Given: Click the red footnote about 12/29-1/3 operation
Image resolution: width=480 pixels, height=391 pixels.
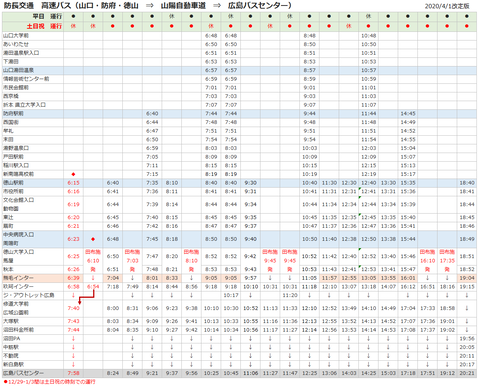Looking at the screenshot, I should pos(49,381).
